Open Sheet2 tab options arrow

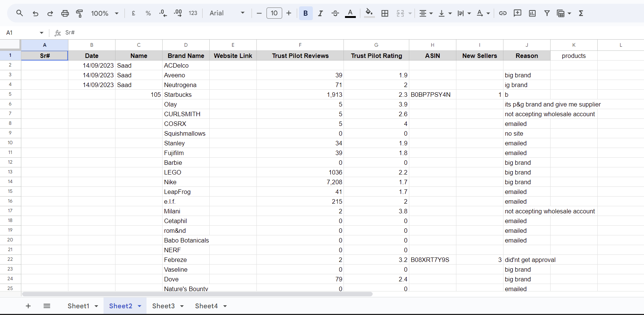pyautogui.click(x=139, y=306)
